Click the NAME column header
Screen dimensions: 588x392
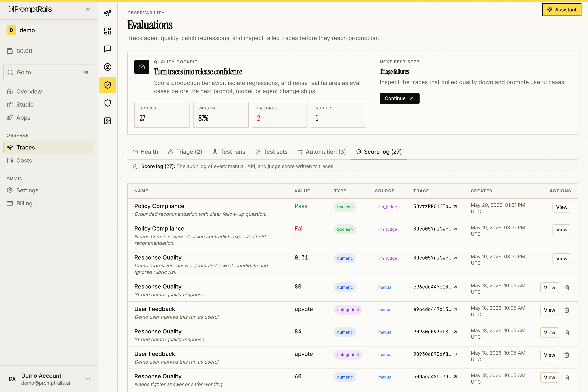click(x=141, y=191)
